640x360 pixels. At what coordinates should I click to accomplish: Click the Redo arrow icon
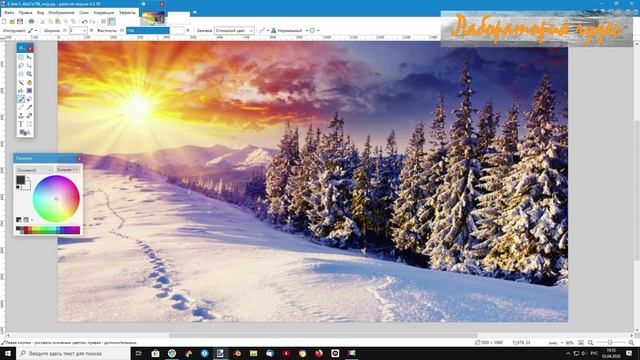92,22
